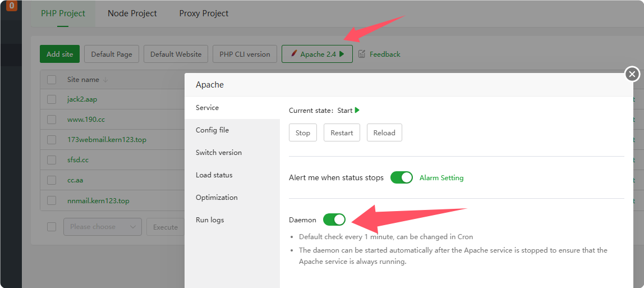Viewport: 644px width, 288px height.
Task: Tick the select-all sites checkbox
Action: [x=52, y=80]
